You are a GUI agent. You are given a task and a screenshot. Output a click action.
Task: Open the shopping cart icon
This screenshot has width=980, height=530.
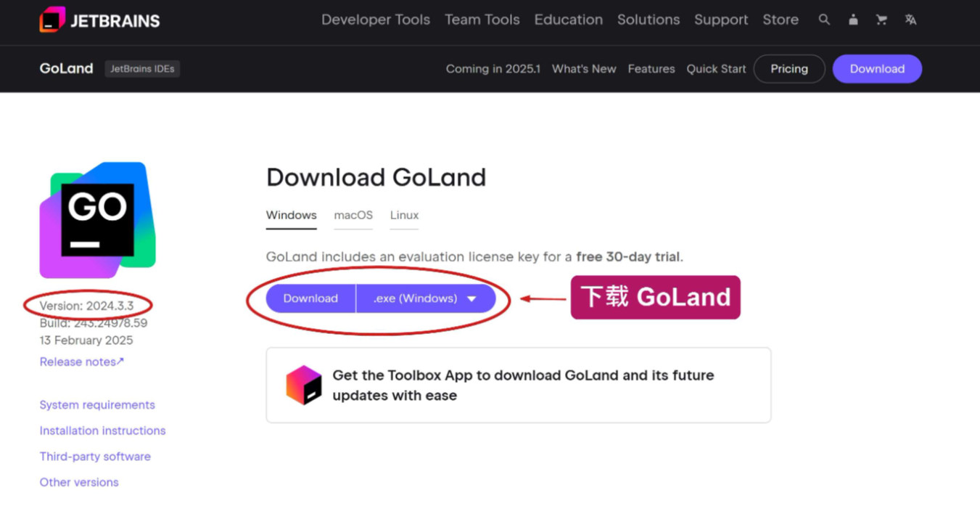tap(881, 20)
